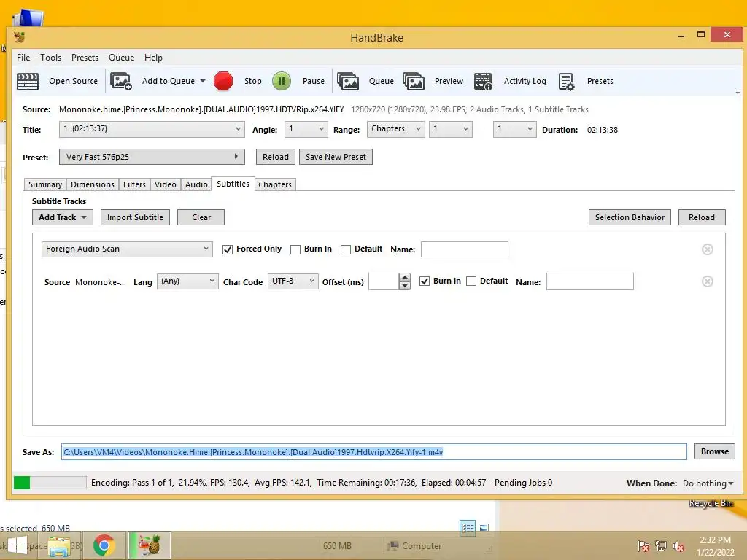This screenshot has height=560, width=747.
Task: Click the Save As path field
Action: [374, 452]
